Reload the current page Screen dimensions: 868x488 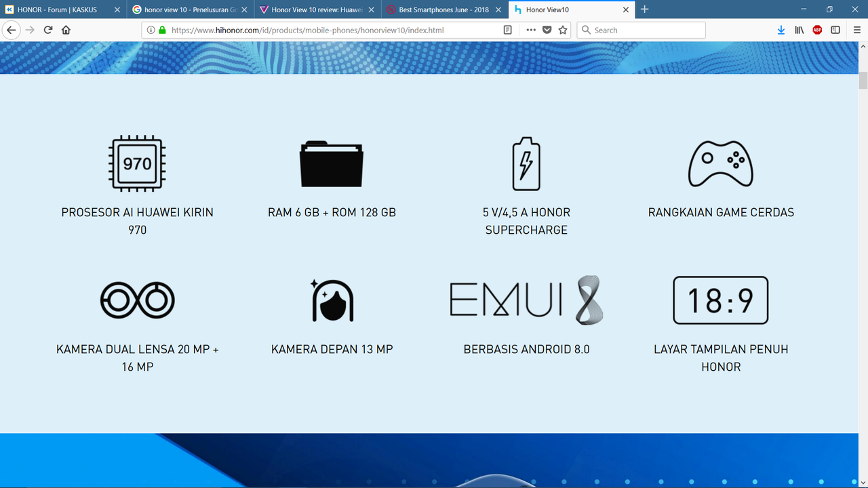[48, 30]
